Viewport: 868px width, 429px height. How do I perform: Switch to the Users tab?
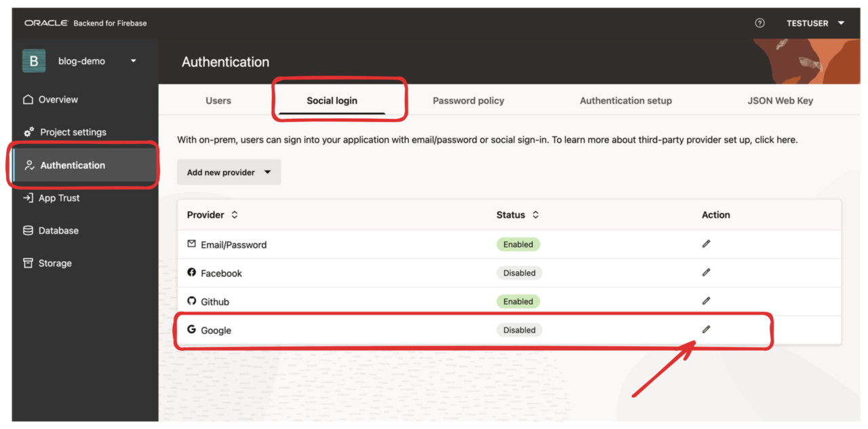tap(218, 100)
